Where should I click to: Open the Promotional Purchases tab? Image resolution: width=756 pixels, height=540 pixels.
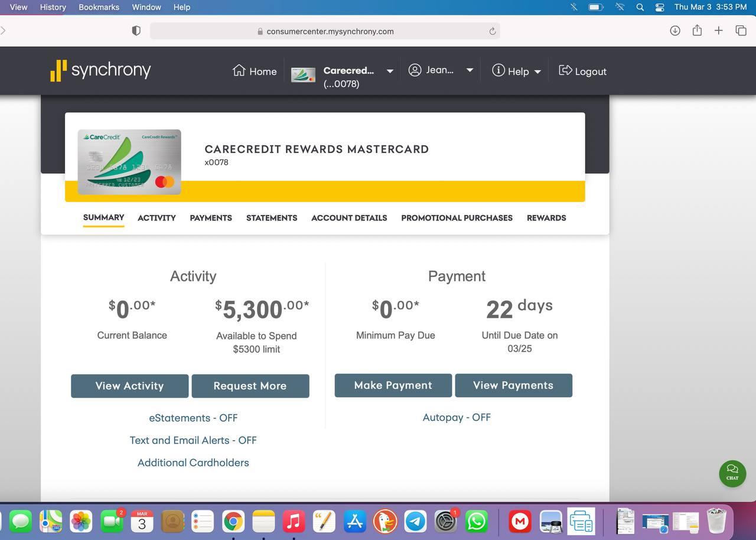(457, 218)
